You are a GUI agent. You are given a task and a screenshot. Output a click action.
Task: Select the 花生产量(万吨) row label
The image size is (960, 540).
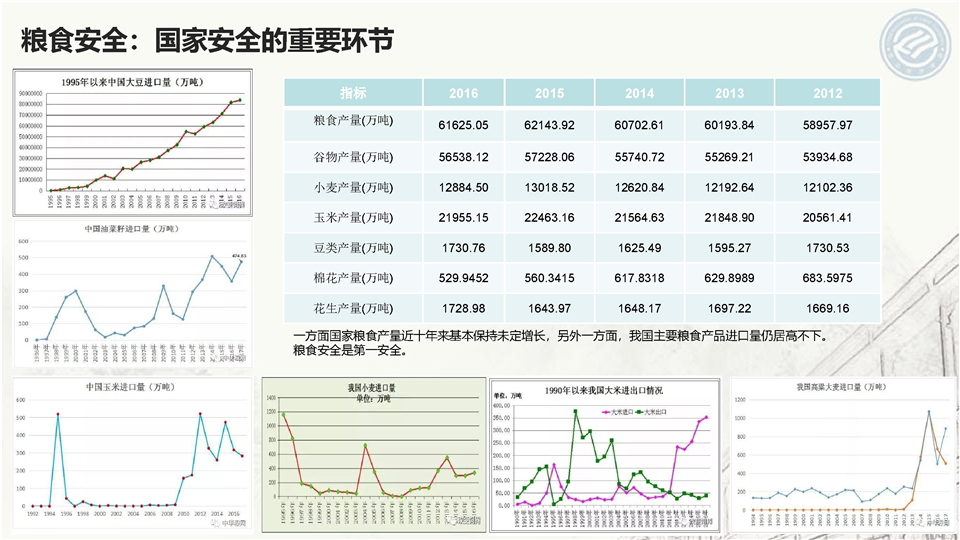coord(353,308)
